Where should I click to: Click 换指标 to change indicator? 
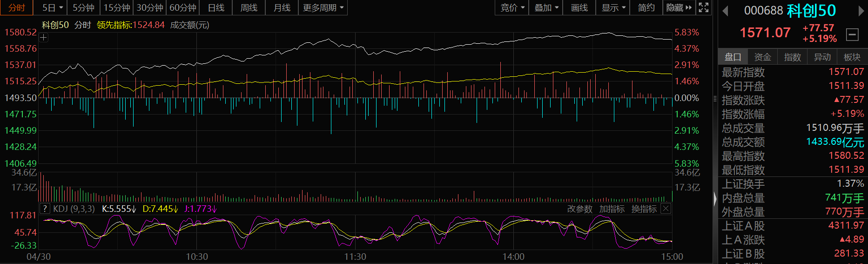coord(644,209)
